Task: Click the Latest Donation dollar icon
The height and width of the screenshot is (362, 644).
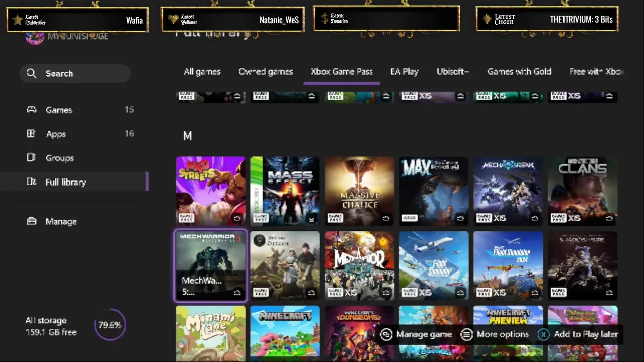Action: pyautogui.click(x=325, y=19)
